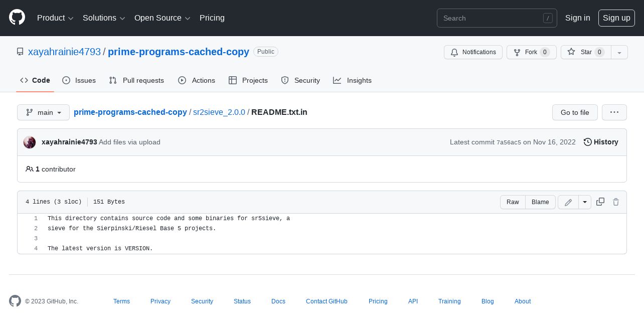Open the Training footer link

(x=449, y=301)
